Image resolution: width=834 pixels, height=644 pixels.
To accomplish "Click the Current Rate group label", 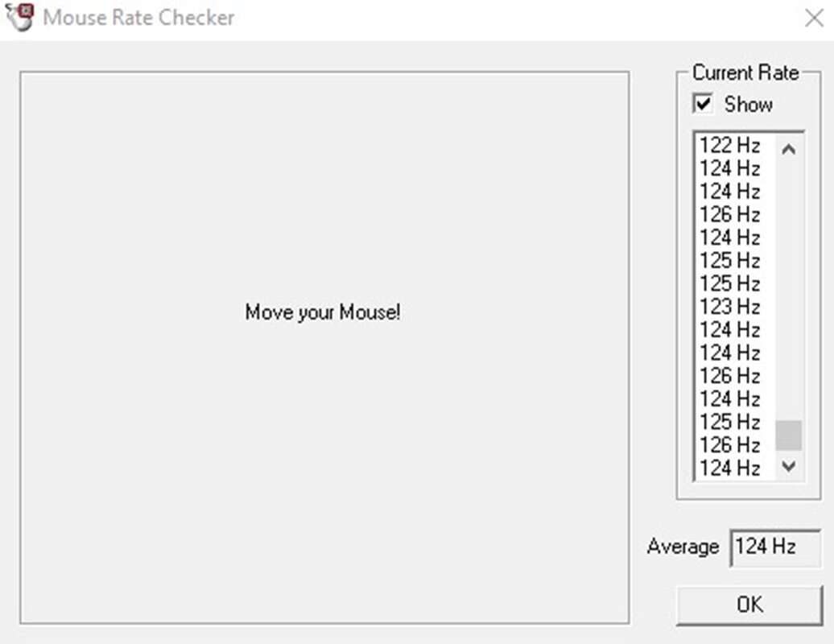I will pos(745,73).
